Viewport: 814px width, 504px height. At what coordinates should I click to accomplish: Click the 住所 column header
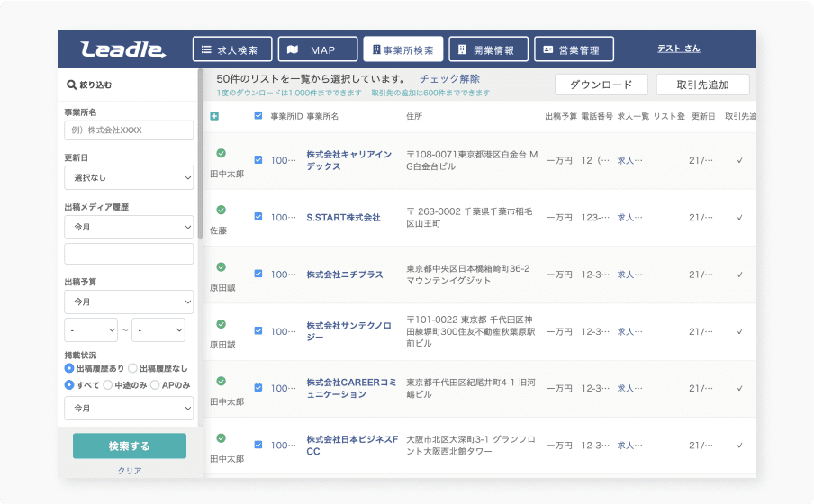pos(414,116)
